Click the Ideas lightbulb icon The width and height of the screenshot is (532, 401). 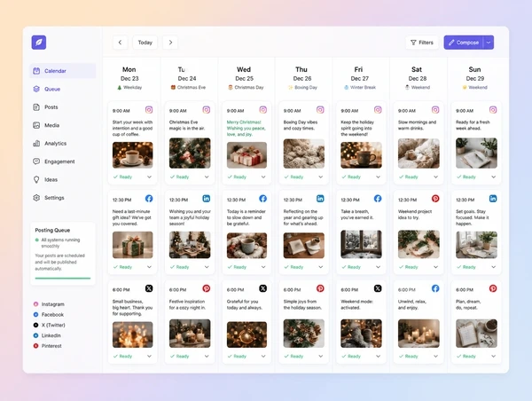click(36, 179)
